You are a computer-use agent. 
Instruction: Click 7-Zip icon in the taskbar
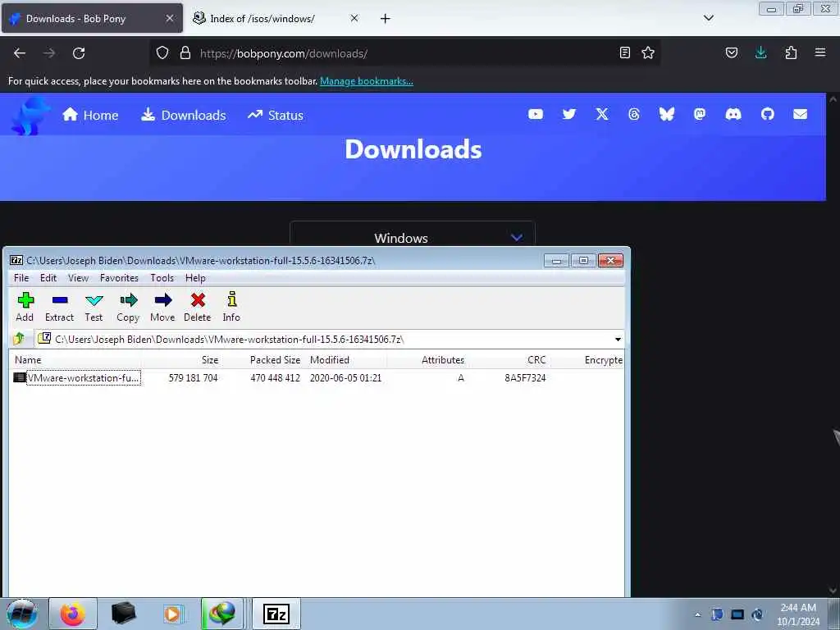pyautogui.click(x=276, y=614)
